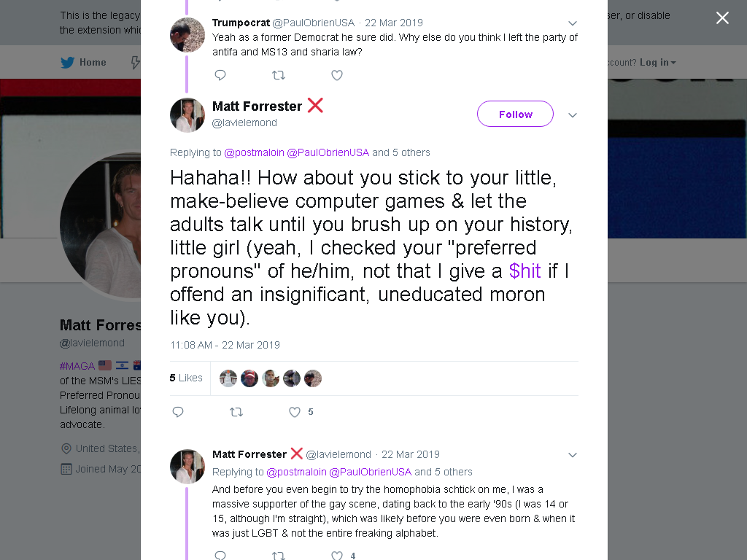Screen dimensions: 747x560
Task: Retweet Matt Forrester's main tweet
Action: tap(236, 412)
